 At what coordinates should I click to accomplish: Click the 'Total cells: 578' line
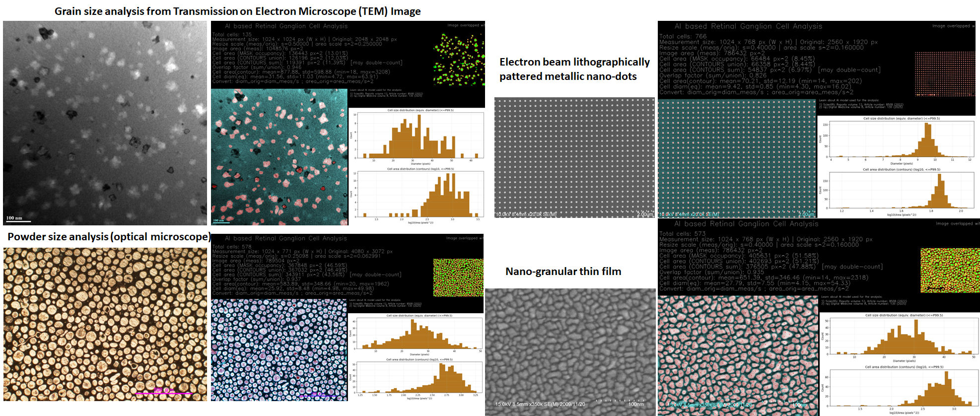click(x=232, y=247)
